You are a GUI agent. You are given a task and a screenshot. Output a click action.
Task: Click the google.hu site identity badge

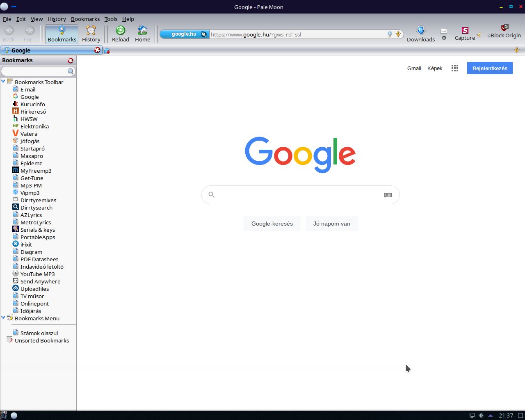[x=185, y=34]
